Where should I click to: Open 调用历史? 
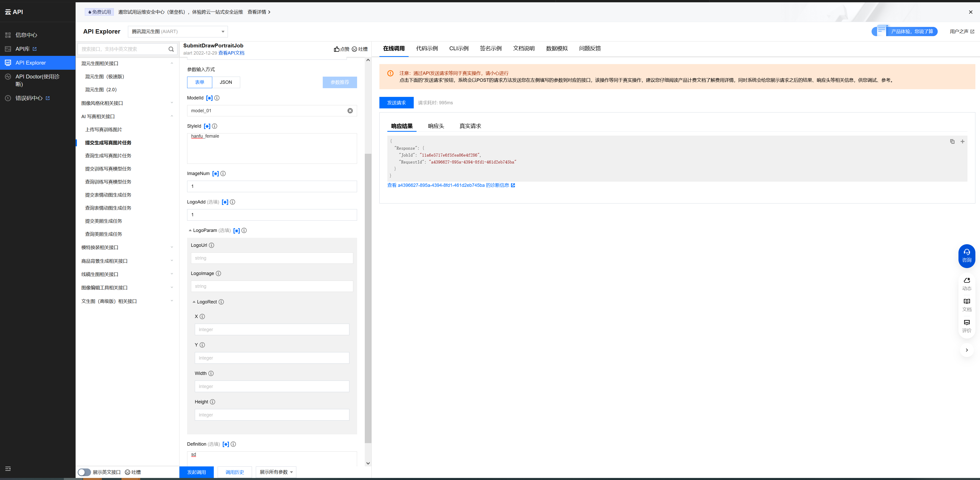click(x=235, y=472)
